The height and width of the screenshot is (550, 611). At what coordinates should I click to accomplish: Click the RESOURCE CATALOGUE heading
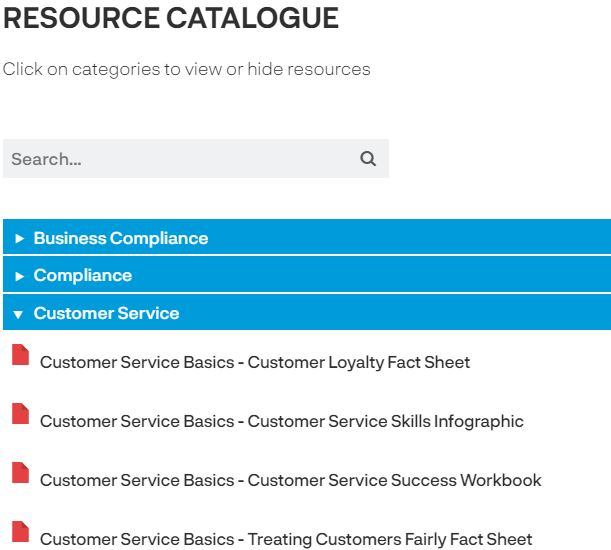171,18
